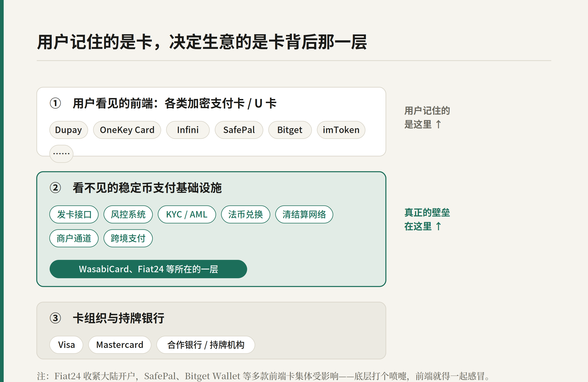
Task: Click the Bitget chip
Action: coord(290,130)
